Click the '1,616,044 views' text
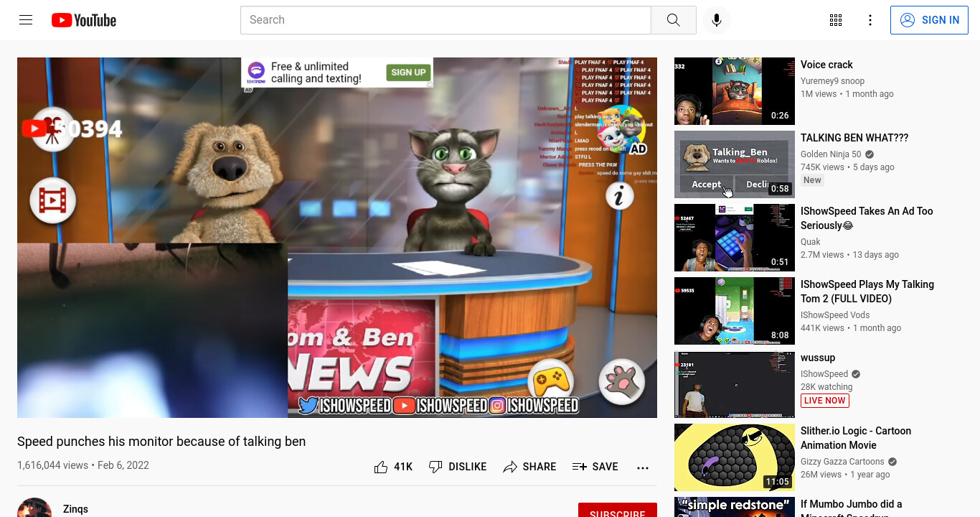Screen dimensions: 980x517 52,465
